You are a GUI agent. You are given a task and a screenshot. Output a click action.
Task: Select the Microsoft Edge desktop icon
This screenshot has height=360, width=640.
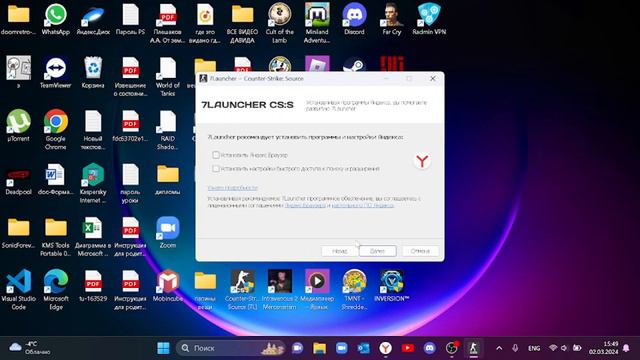(56, 290)
